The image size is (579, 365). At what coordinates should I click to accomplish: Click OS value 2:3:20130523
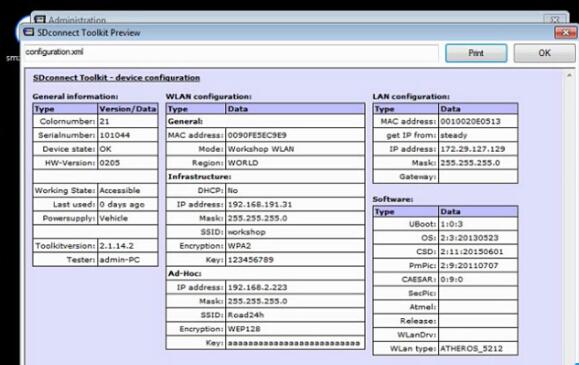coord(469,238)
